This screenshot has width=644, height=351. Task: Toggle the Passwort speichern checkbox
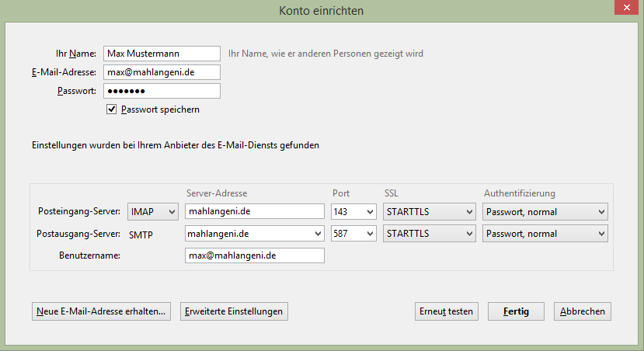point(112,109)
